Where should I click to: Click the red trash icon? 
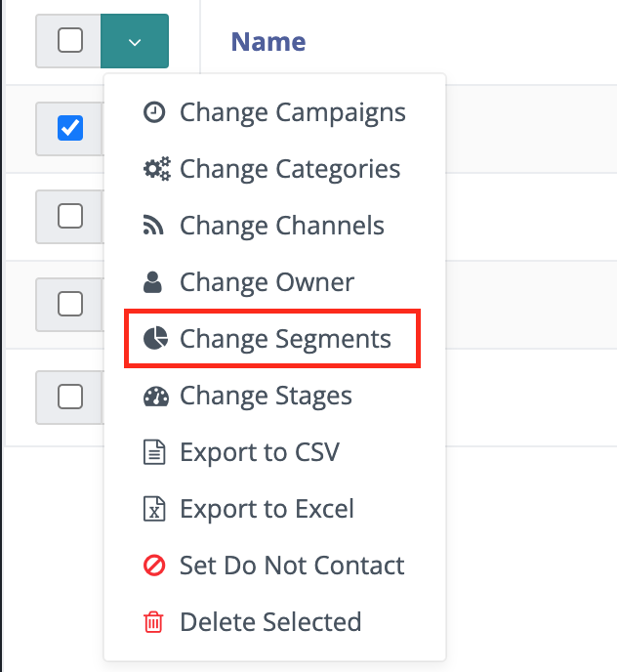click(154, 622)
